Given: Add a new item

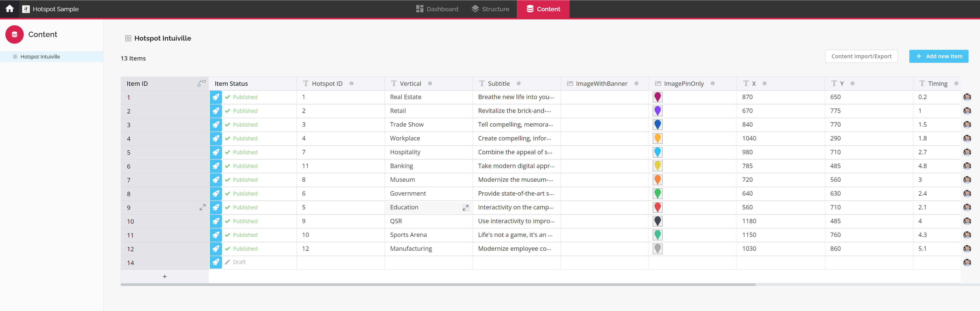Looking at the screenshot, I should (x=939, y=56).
